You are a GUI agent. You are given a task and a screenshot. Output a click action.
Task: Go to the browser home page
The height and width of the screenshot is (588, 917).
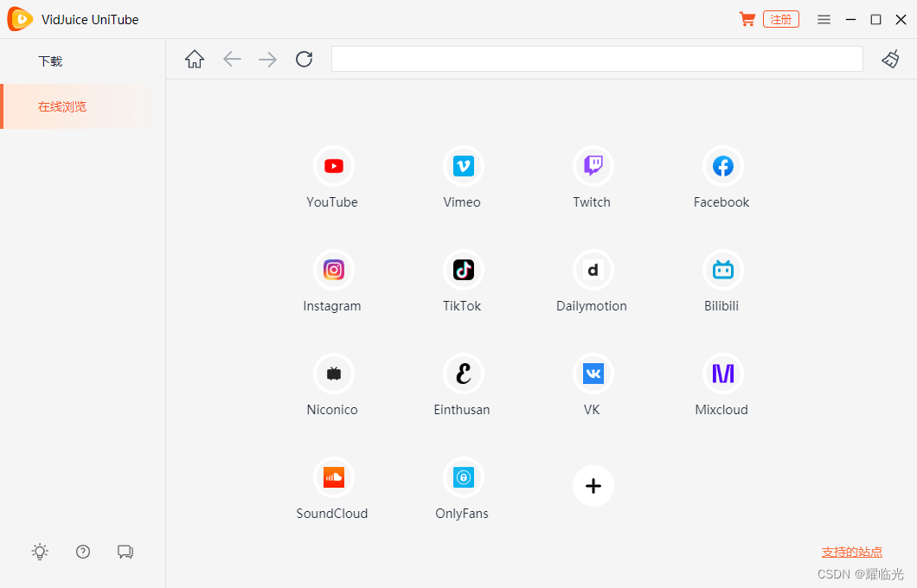pos(195,59)
